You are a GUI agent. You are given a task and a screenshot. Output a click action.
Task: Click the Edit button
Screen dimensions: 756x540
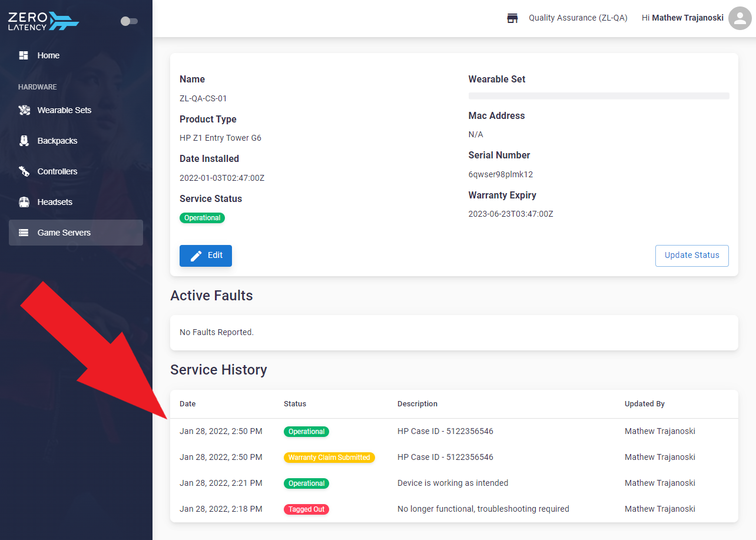point(205,256)
